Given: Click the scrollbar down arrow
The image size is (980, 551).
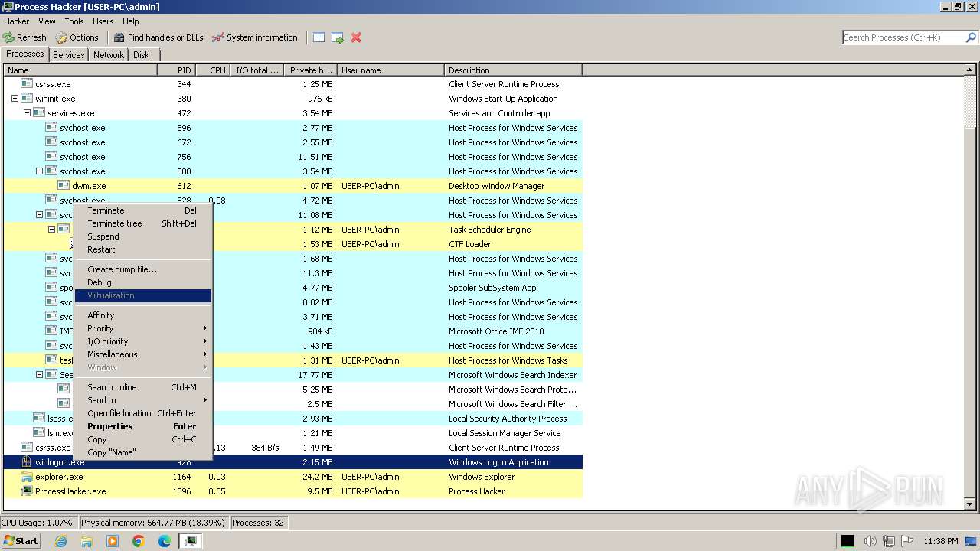Looking at the screenshot, I should click(971, 505).
